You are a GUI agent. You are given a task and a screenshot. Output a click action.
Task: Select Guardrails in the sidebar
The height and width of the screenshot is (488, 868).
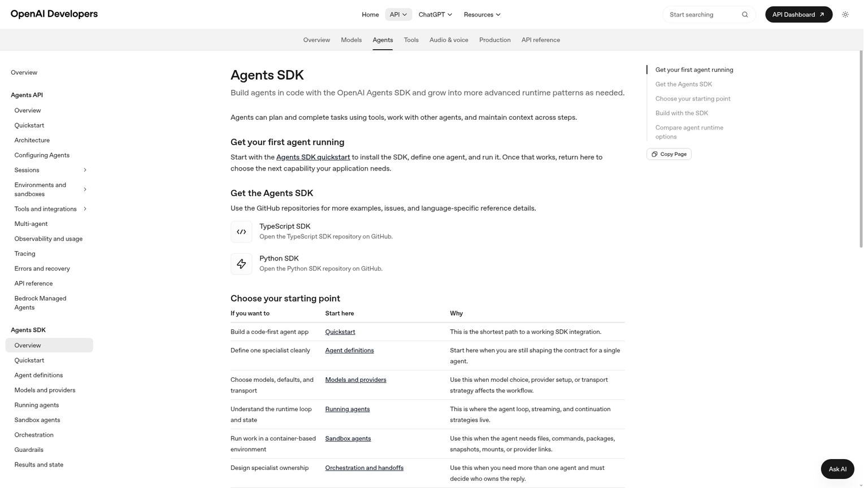pyautogui.click(x=29, y=450)
